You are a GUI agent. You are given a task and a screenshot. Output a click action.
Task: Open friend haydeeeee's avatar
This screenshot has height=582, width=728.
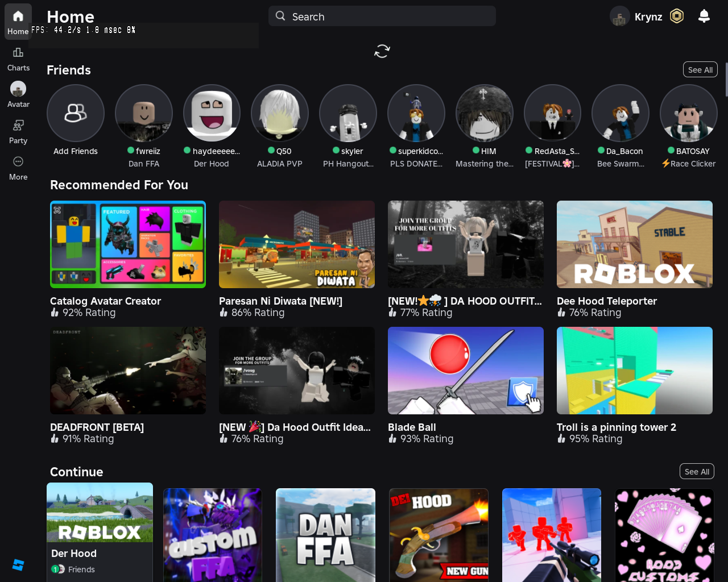point(212,113)
